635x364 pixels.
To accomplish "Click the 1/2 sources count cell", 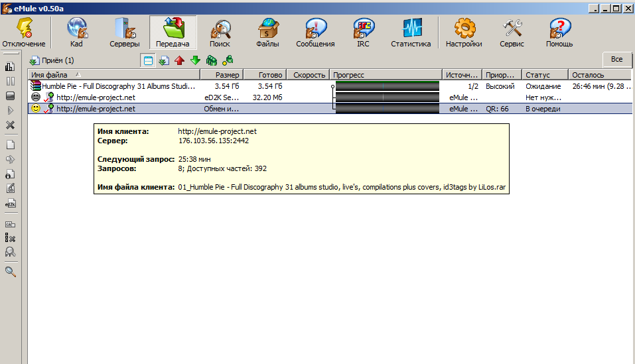I will pos(473,86).
